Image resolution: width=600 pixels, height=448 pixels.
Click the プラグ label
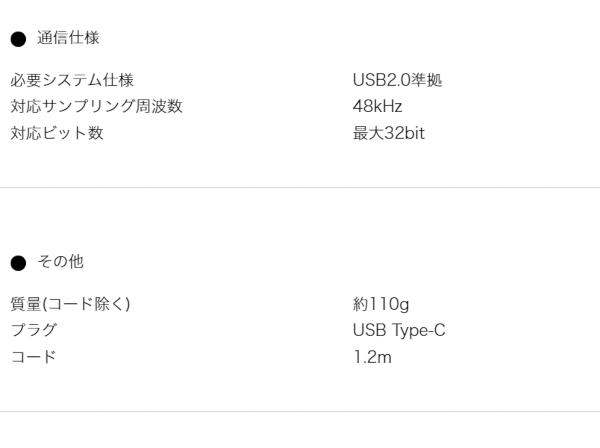pos(34,330)
